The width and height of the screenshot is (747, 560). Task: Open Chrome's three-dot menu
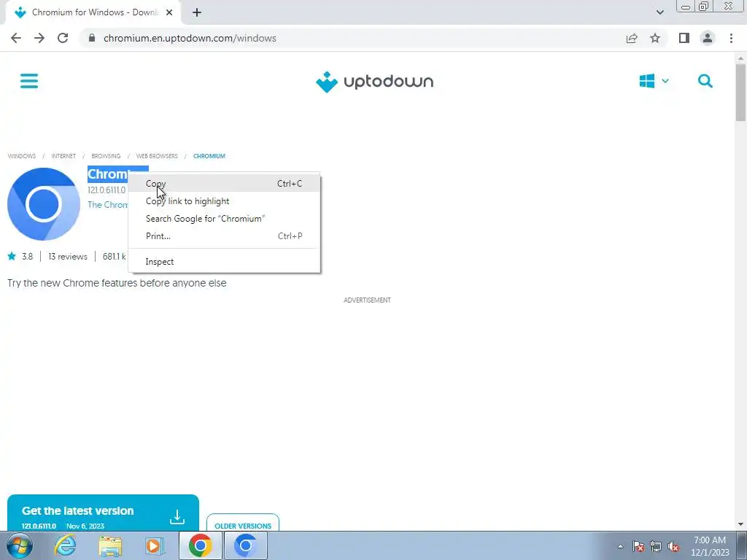tap(731, 38)
